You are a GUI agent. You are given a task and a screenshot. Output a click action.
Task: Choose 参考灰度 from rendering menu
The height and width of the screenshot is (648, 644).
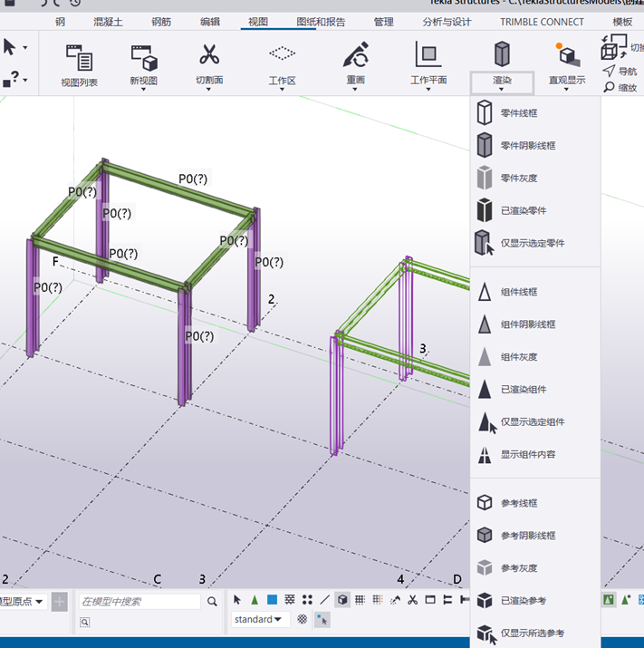point(535,568)
